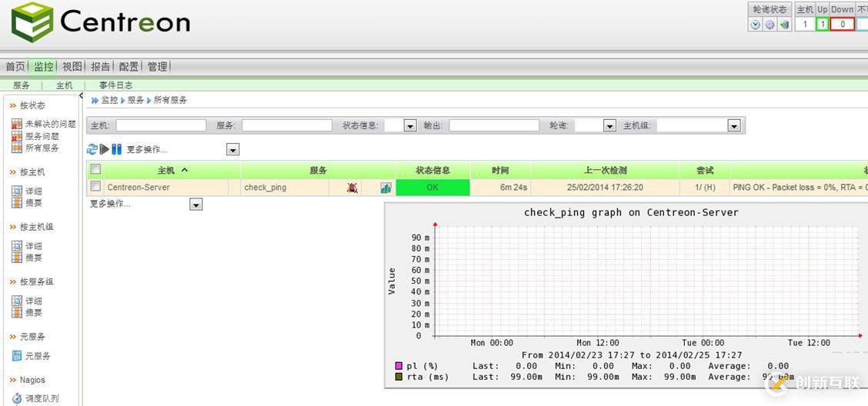Screen dimensions: 868x406
Task: Click 详细 icon under 按主机组
Action: [17, 245]
